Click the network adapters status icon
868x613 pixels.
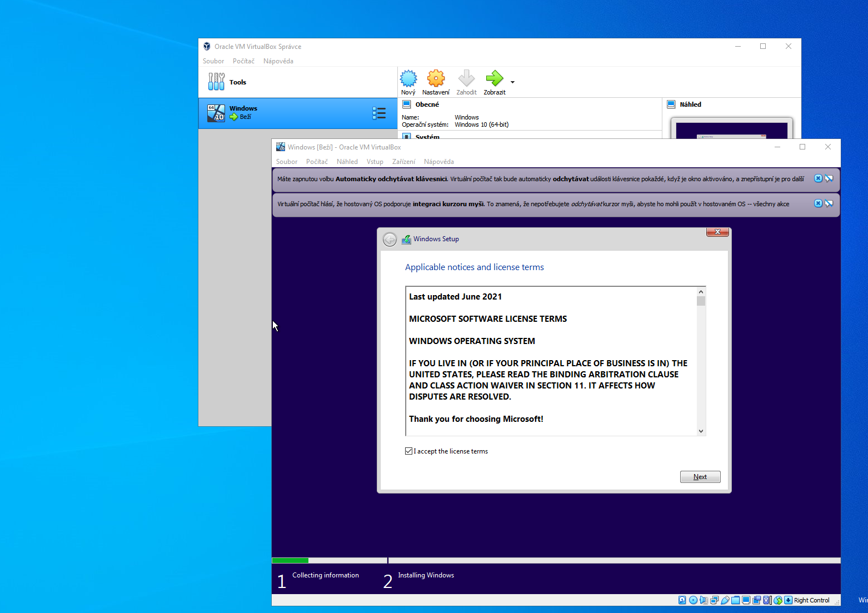tap(714, 600)
